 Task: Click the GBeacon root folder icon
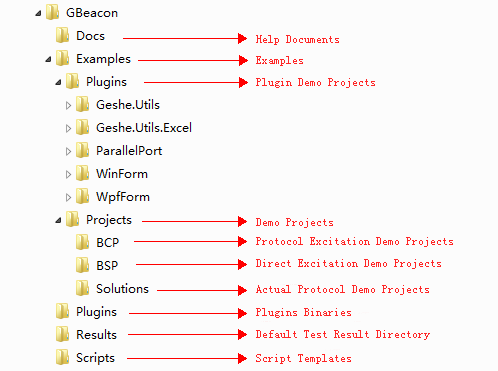pos(52,13)
